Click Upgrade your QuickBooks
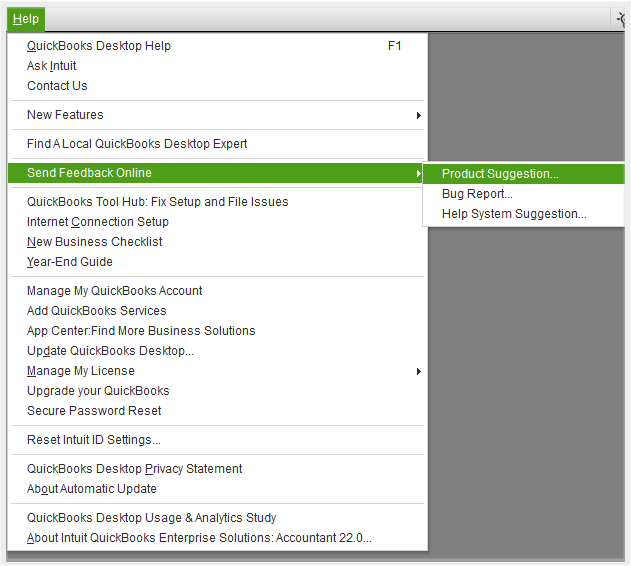631x566 pixels. click(217, 391)
